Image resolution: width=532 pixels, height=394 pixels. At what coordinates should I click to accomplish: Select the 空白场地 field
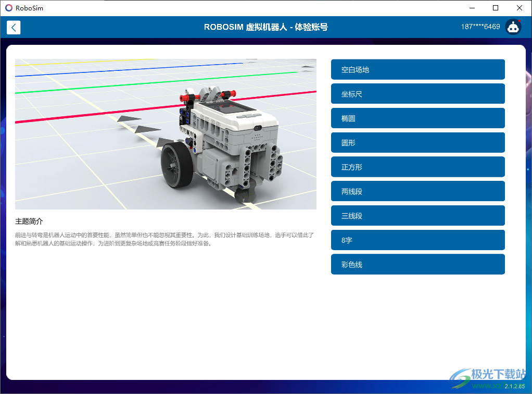coord(417,70)
